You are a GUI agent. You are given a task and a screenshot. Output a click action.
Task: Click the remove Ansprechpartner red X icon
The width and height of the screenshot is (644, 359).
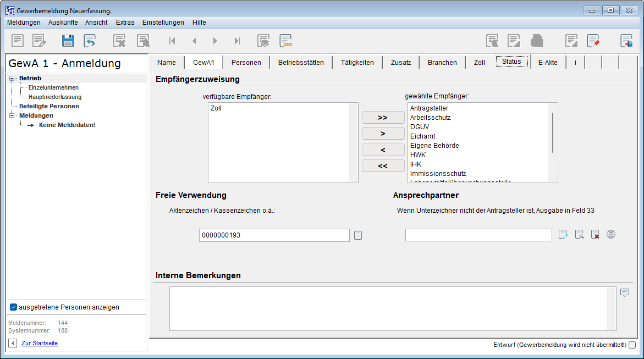click(x=595, y=235)
